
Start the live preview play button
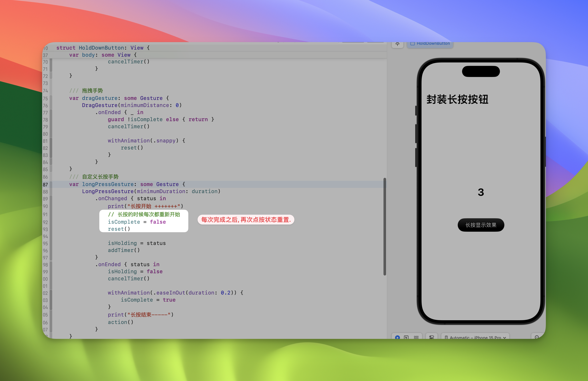(397, 337)
